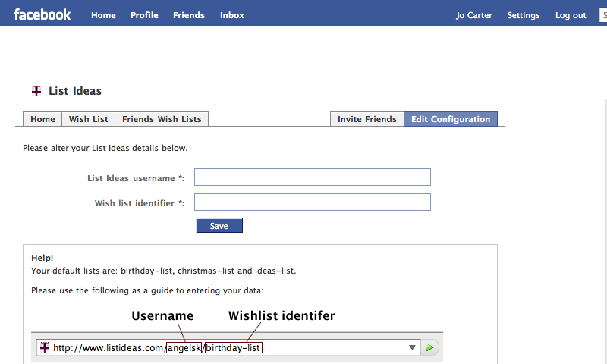The image size is (607, 364).
Task: Open Settings in the top bar
Action: tap(524, 15)
